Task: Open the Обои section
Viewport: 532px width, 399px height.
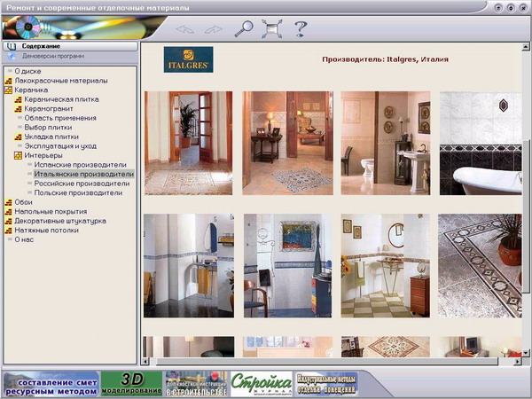Action: pos(23,202)
